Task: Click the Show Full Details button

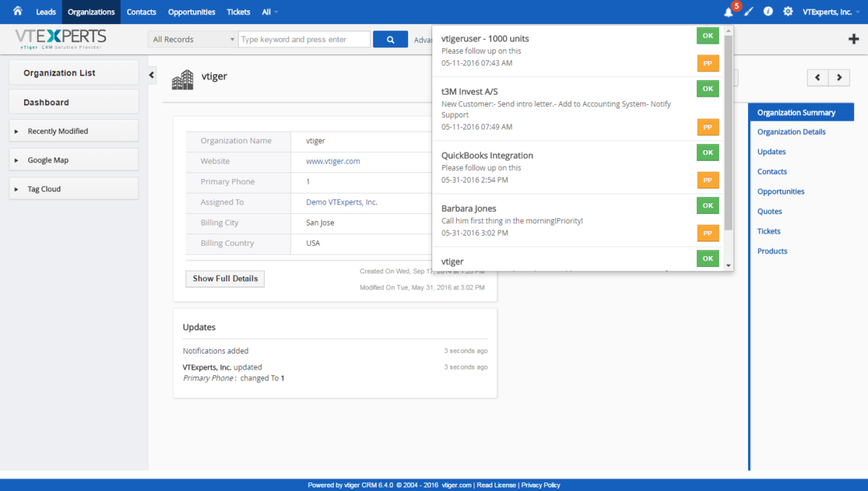Action: click(225, 279)
